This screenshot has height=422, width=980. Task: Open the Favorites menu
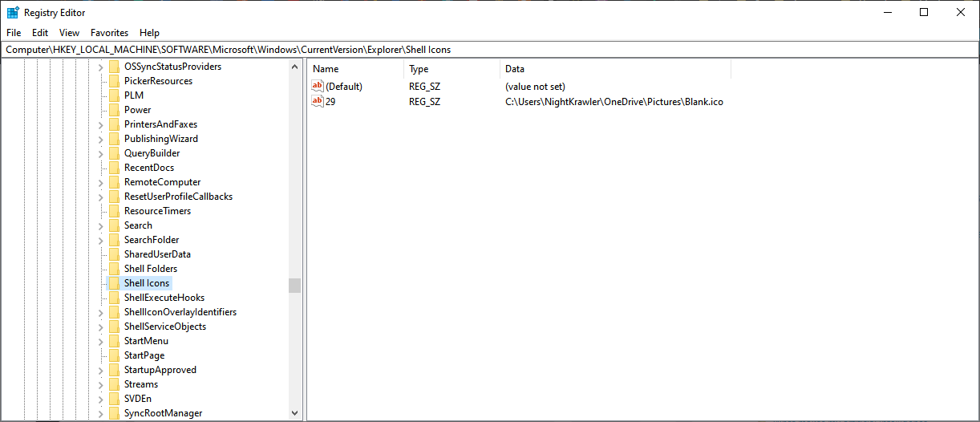click(x=110, y=33)
